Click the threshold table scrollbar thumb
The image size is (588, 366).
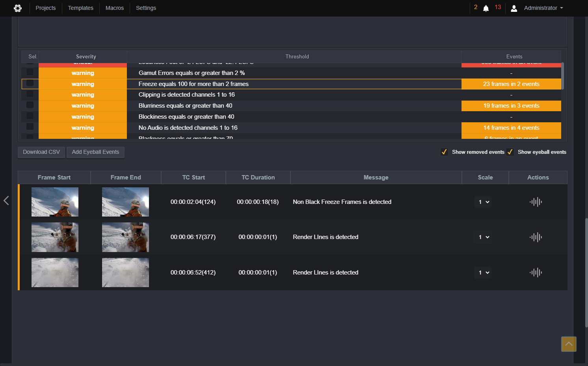click(562, 76)
